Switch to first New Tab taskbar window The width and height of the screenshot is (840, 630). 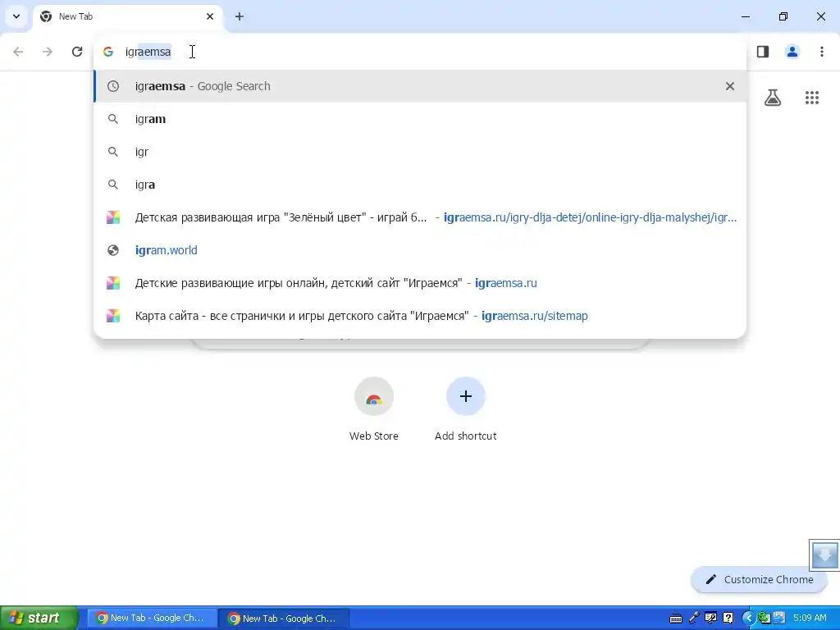[152, 619]
